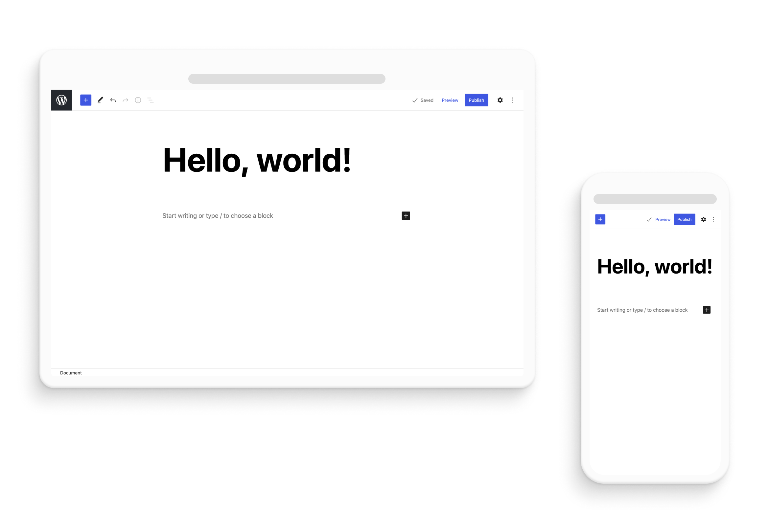769x532 pixels.
Task: Toggle the Preview mode button
Action: coord(449,100)
